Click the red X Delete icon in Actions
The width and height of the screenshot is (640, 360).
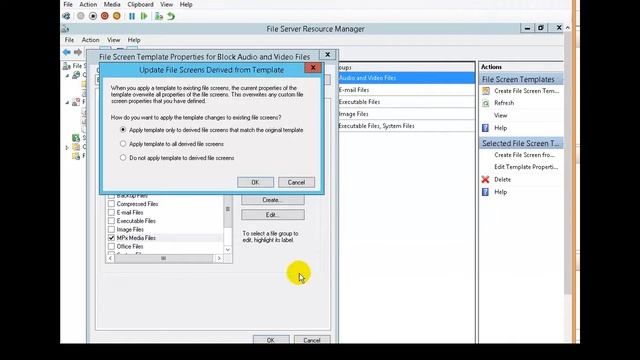tap(485, 180)
